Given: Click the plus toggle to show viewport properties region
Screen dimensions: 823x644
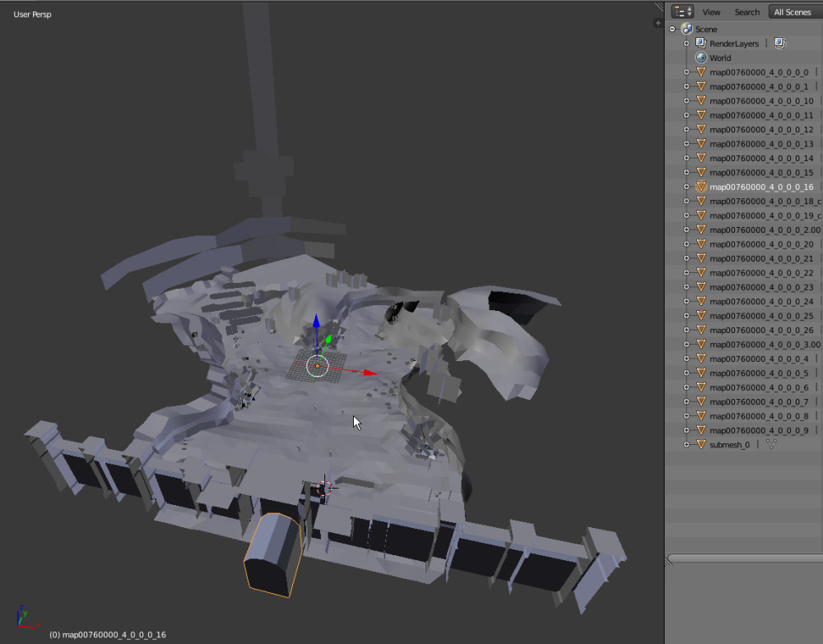Looking at the screenshot, I should pos(658,22).
